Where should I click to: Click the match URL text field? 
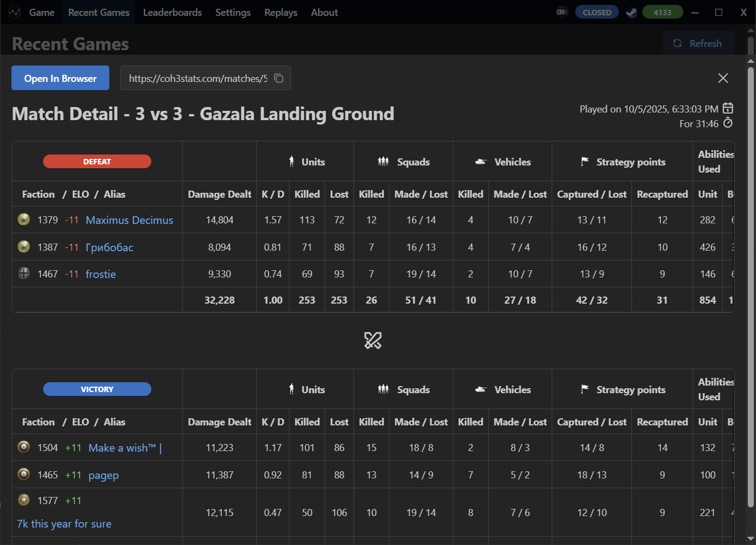[x=198, y=78]
